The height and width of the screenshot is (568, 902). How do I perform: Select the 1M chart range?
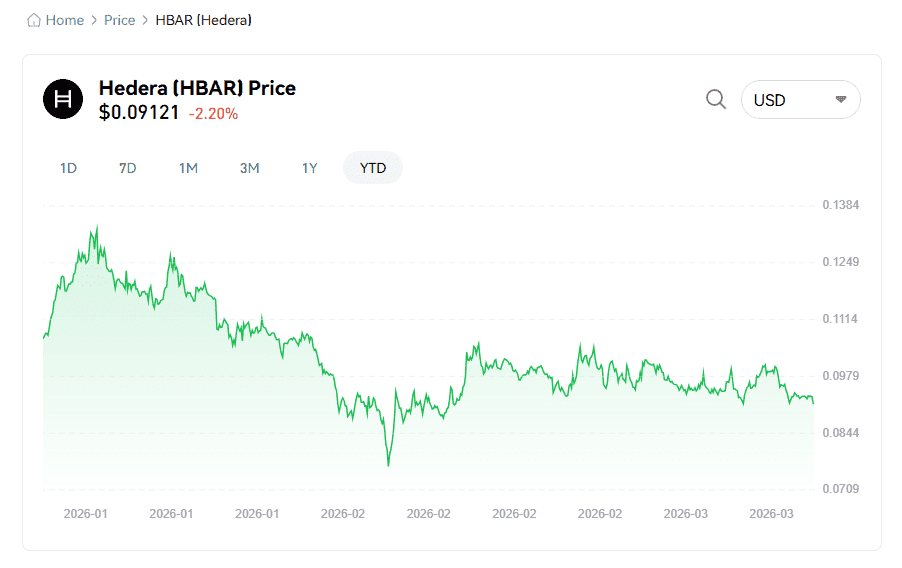[x=188, y=168]
